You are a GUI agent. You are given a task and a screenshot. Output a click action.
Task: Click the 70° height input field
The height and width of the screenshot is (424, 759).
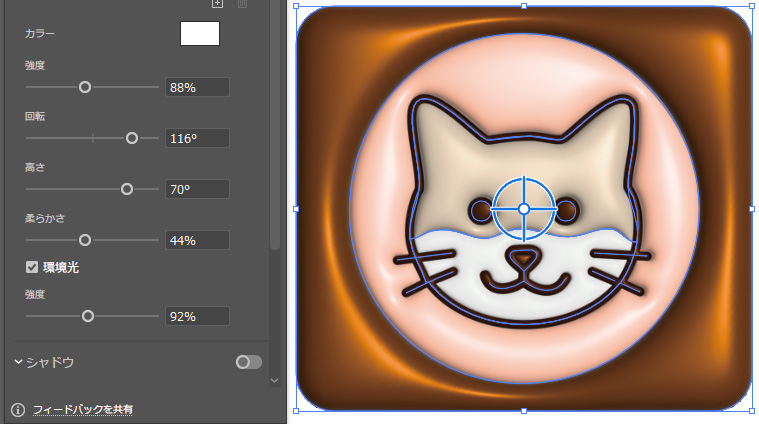197,189
